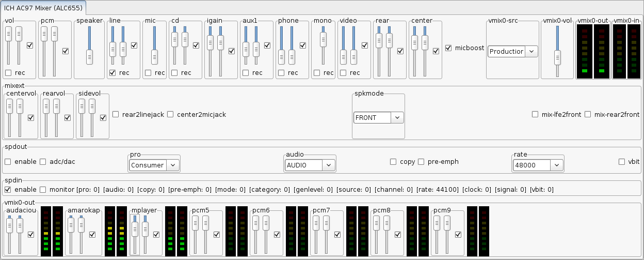
Task: Toggle the checkbox beside the audaciou sliders
Action: 31,235
